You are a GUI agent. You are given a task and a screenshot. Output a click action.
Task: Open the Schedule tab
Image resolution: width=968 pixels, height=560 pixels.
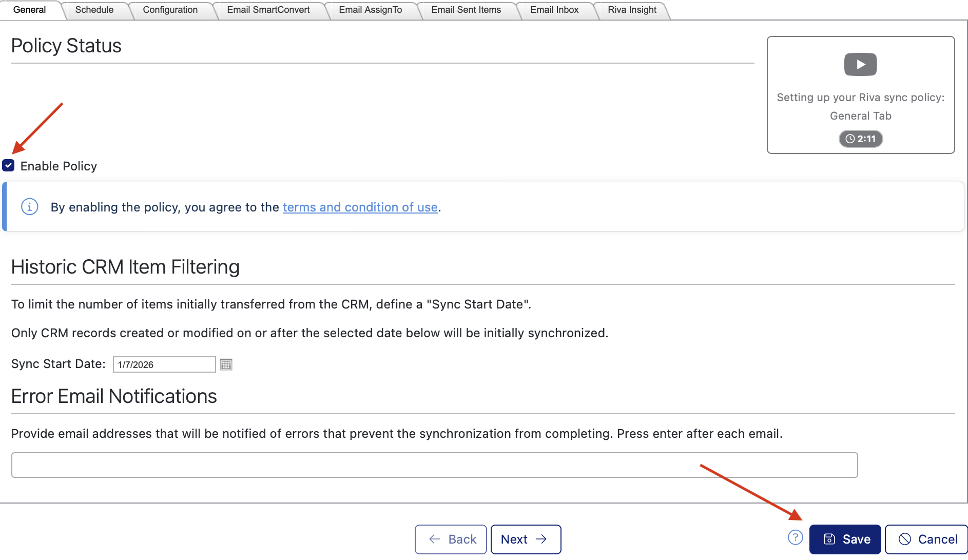click(x=94, y=10)
